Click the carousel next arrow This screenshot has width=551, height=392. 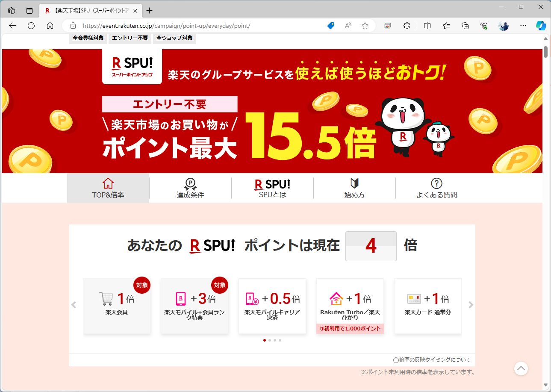pos(471,305)
